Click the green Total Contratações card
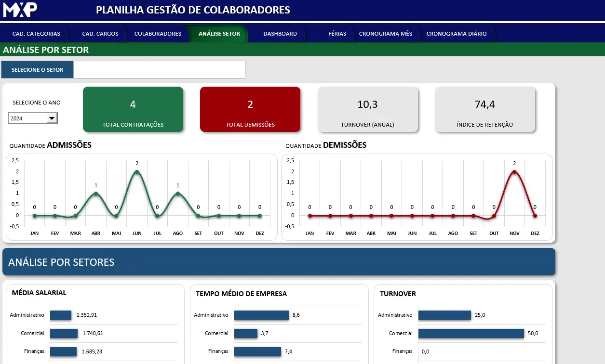This screenshot has height=364, width=605. tap(133, 109)
